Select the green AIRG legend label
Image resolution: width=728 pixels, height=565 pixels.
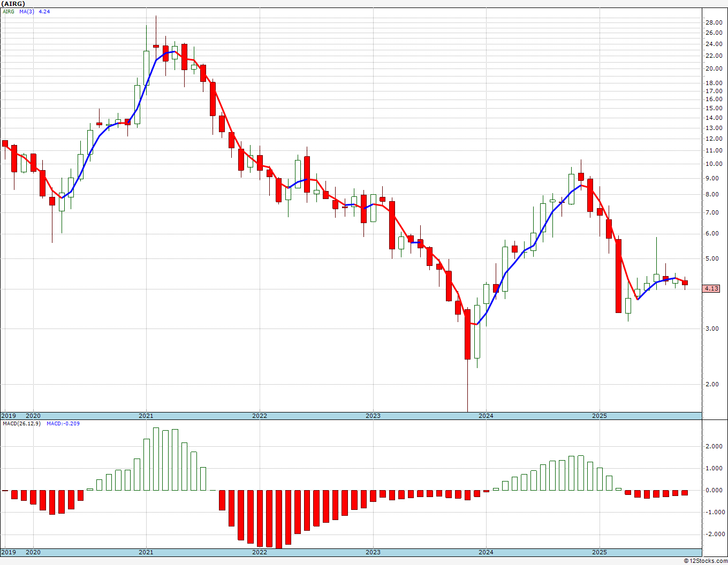(9, 11)
